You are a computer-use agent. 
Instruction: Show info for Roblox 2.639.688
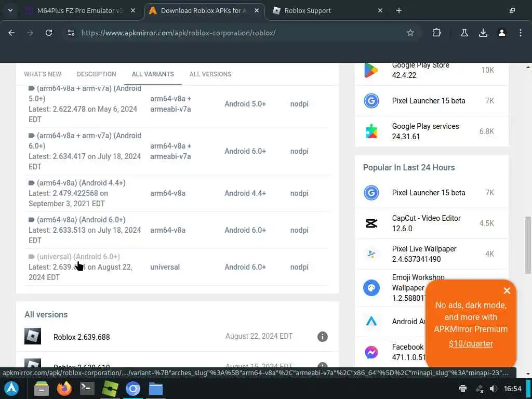tap(322, 337)
